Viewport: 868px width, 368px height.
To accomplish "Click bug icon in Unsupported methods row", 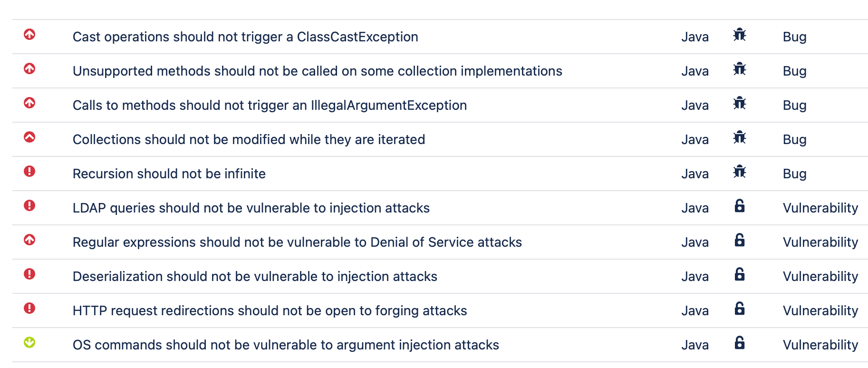I will click(740, 69).
